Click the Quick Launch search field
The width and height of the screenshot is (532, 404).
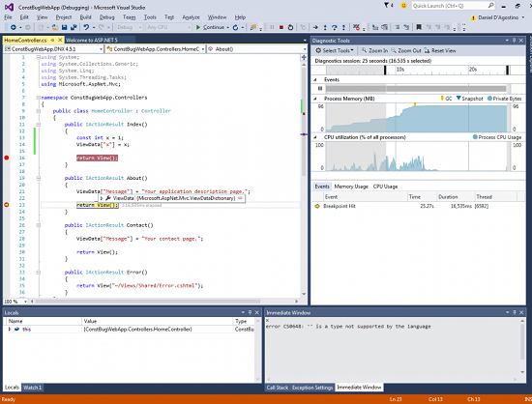(453, 6)
